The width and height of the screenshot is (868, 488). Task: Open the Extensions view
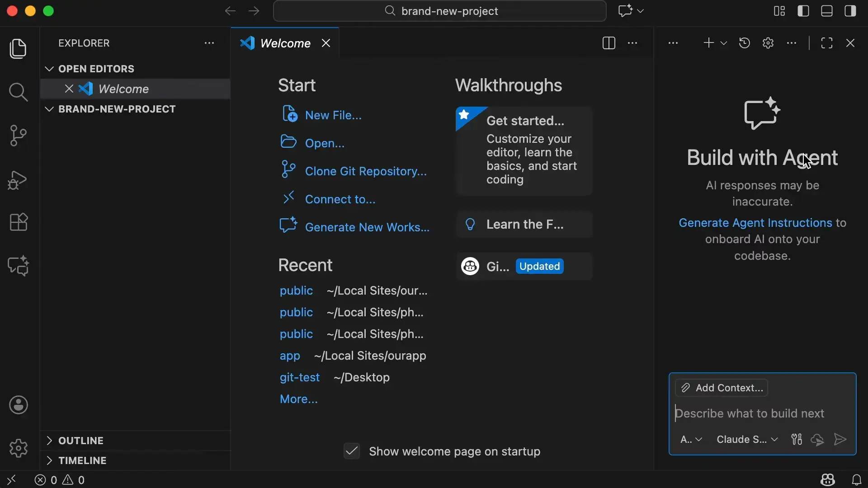click(18, 222)
